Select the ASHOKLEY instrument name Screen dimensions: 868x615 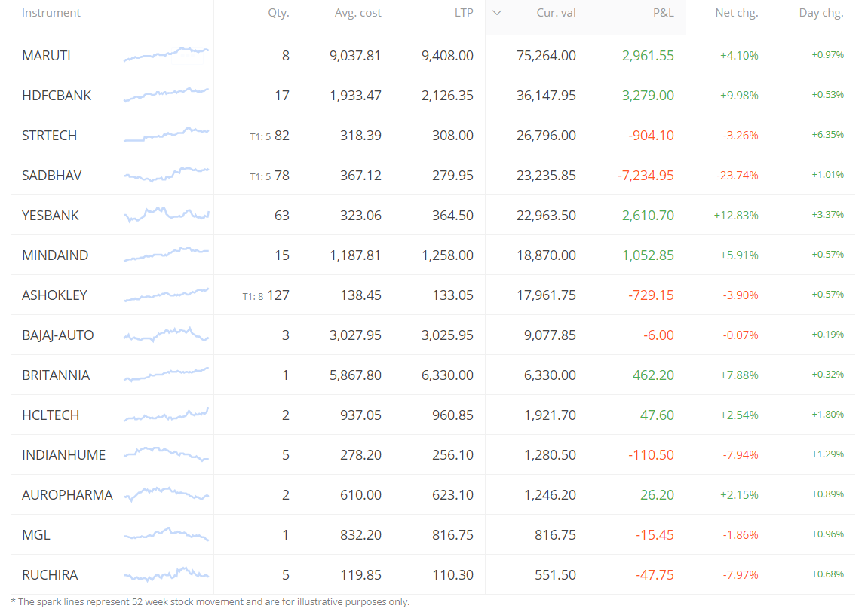pos(54,295)
